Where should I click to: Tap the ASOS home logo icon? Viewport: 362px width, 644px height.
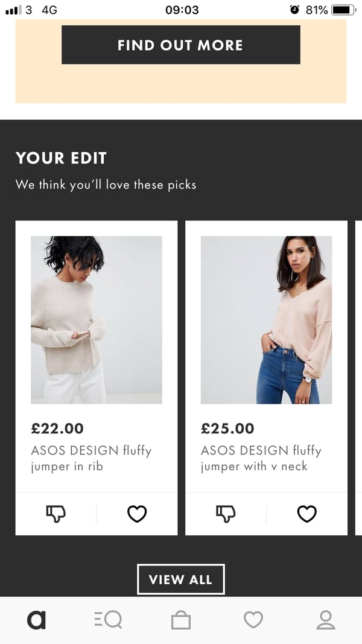click(36, 620)
